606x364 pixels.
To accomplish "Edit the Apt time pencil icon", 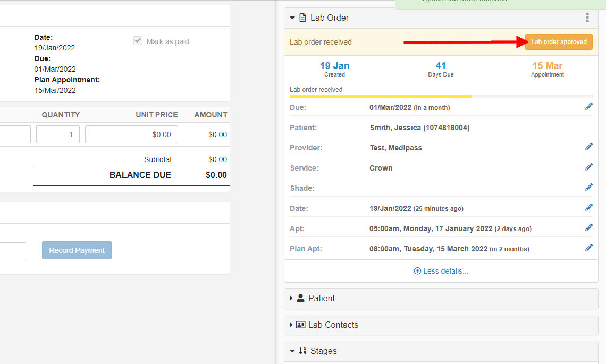I will coord(588,228).
